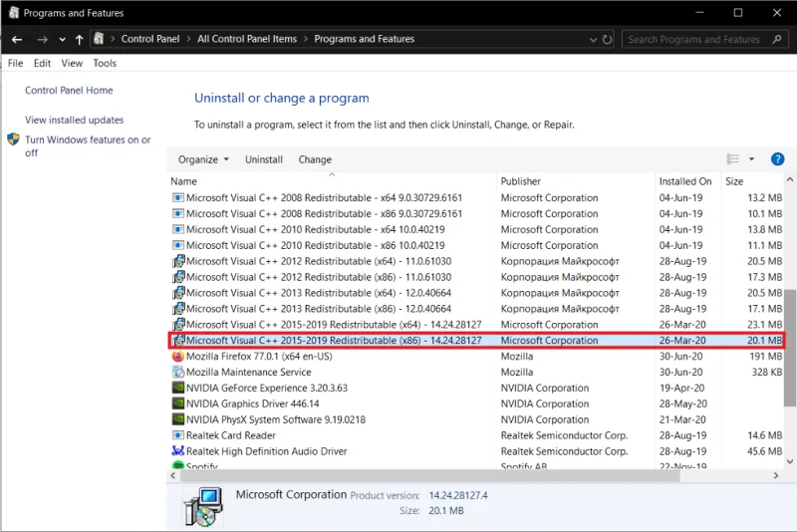The image size is (797, 532).
Task: Click icon of Visual C++ 2013 (x64) entry
Action: coord(178,293)
